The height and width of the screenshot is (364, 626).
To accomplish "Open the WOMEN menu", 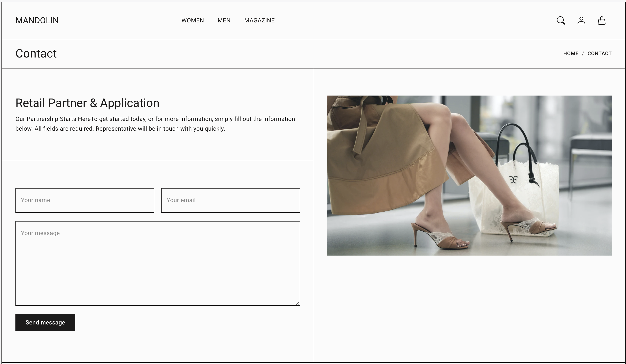I will (192, 20).
